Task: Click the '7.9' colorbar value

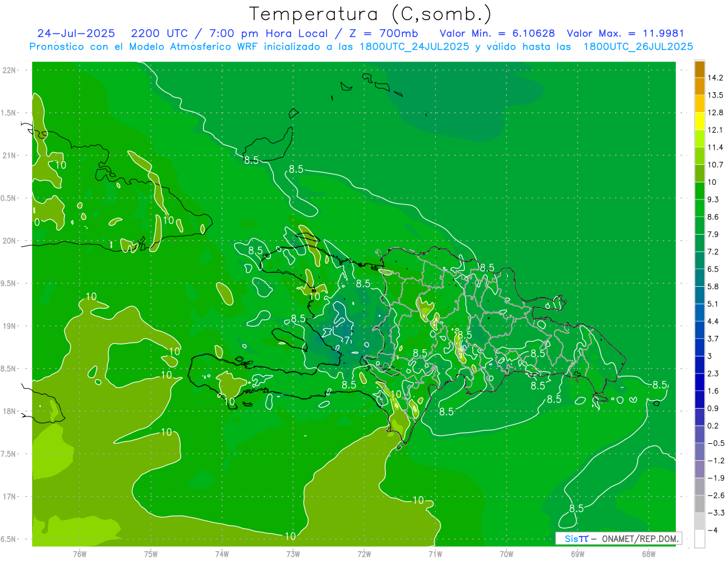Action: pos(714,234)
